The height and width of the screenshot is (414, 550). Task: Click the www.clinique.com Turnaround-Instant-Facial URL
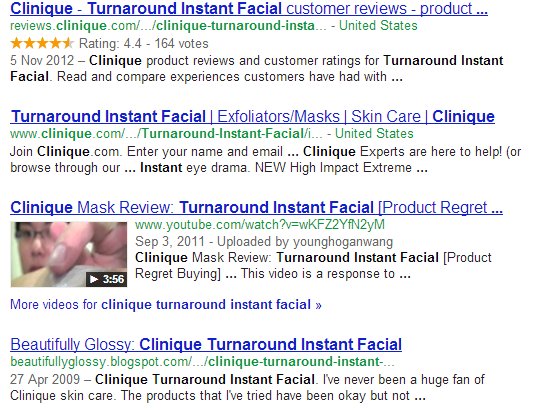pyautogui.click(x=166, y=134)
